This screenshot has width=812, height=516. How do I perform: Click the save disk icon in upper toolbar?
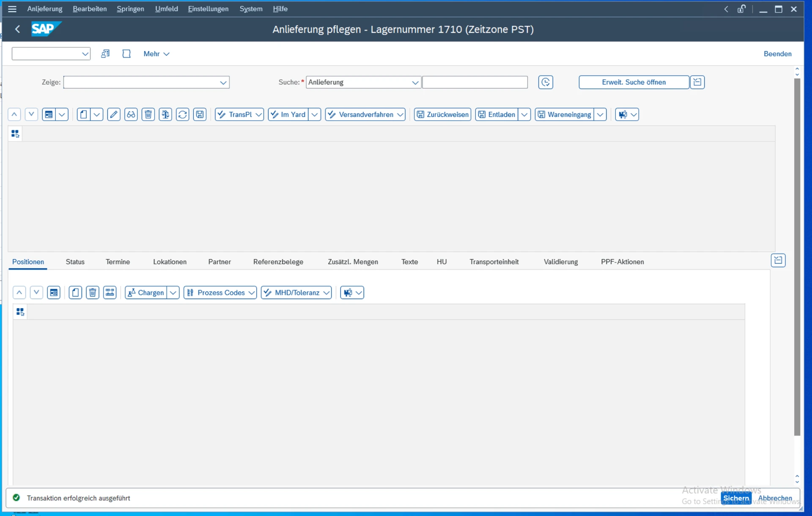(x=200, y=114)
